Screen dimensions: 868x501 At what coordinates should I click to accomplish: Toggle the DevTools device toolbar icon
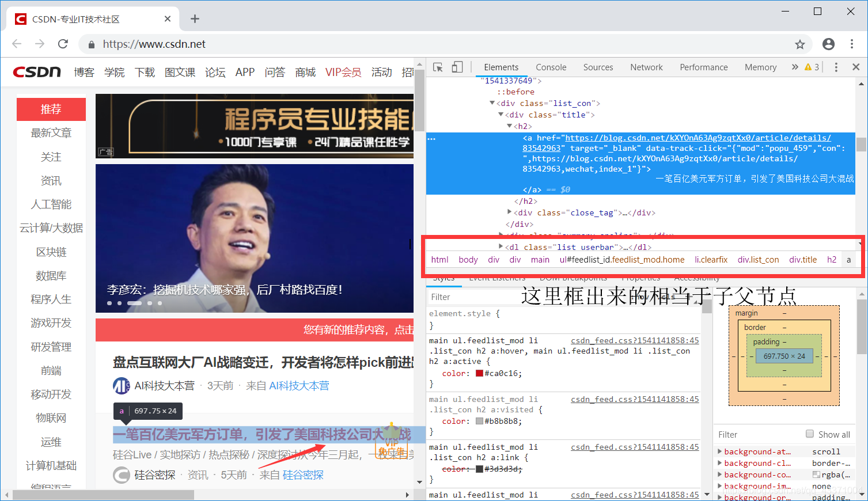coord(457,67)
